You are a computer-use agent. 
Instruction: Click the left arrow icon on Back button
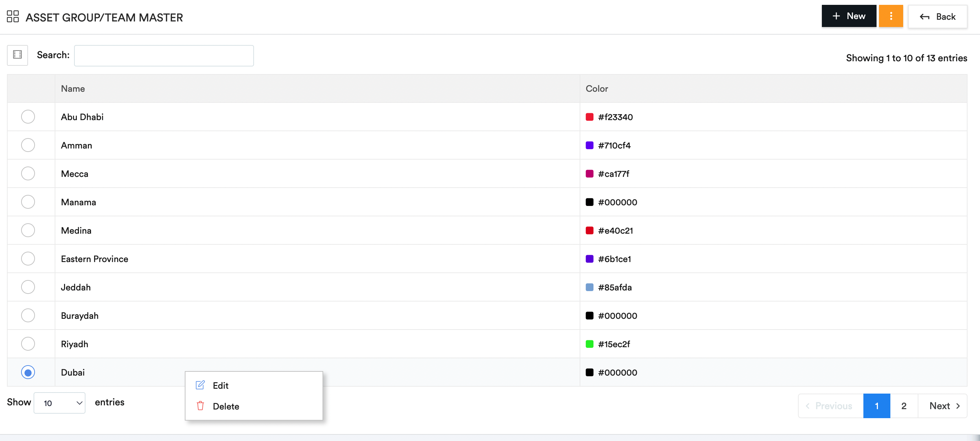pyautogui.click(x=924, y=17)
